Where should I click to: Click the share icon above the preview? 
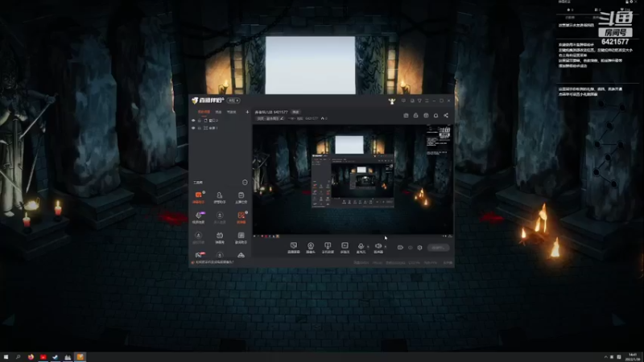[446, 116]
